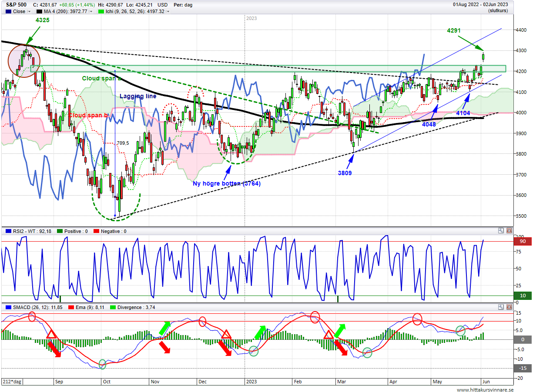
Task: Close the SMACD indicator panel
Action: [509, 307]
